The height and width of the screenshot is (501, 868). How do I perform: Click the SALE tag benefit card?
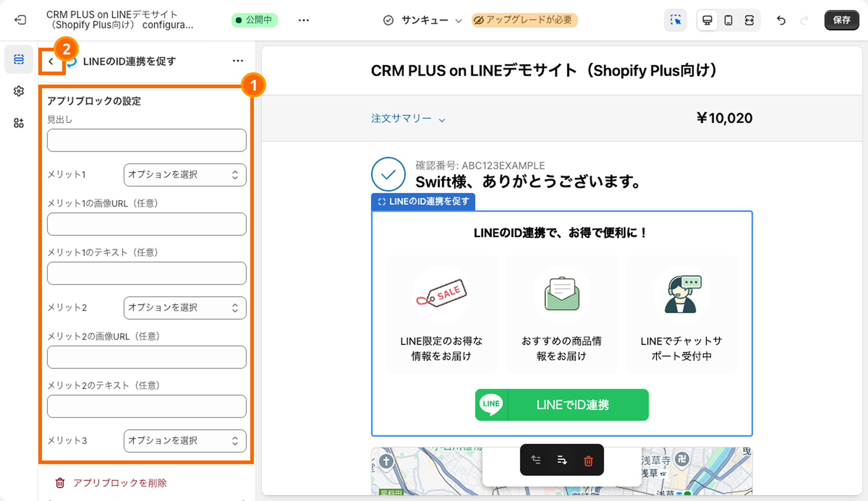pyautogui.click(x=441, y=314)
